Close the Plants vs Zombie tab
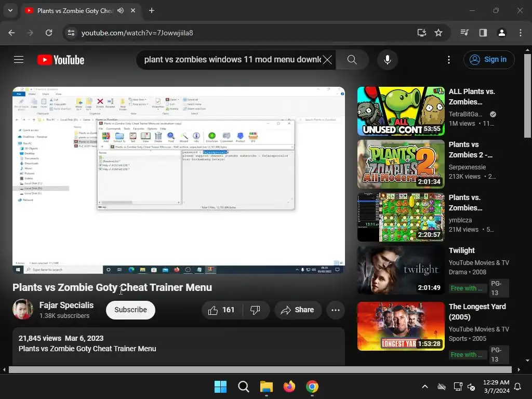 133,10
